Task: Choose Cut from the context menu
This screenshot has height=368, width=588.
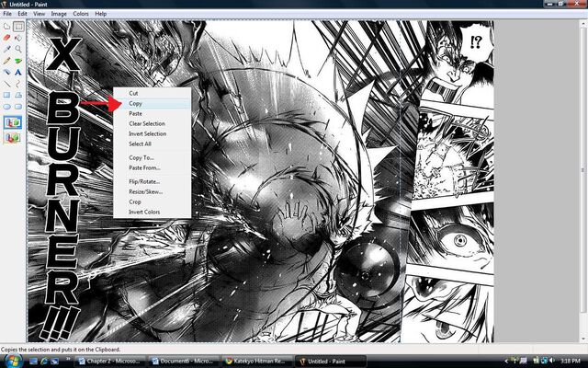Action: 153,93
